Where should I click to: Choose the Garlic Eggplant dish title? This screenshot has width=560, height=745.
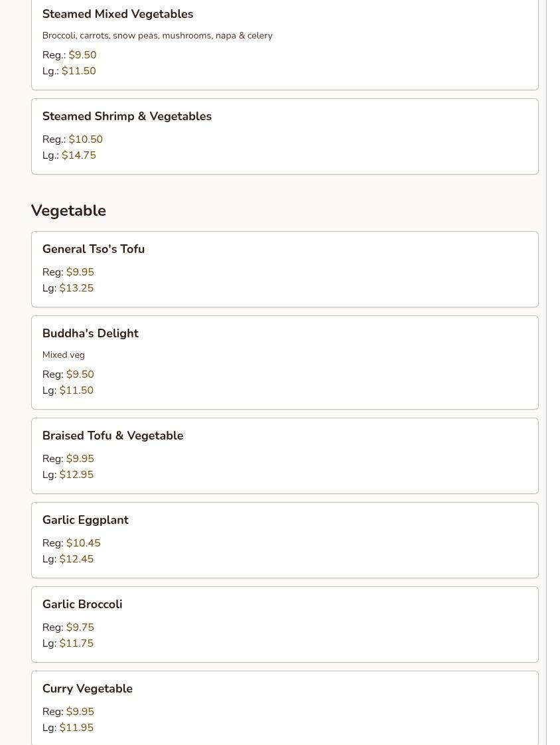(86, 520)
